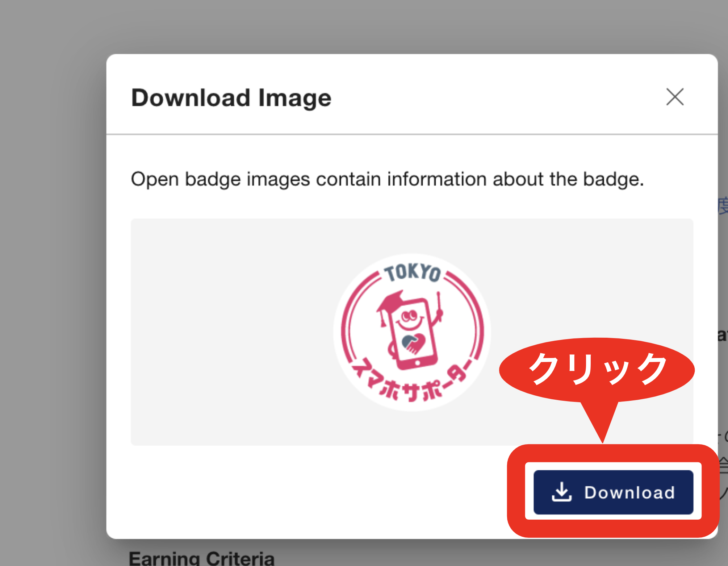Close the Download Image dialog
The width and height of the screenshot is (728, 566).
pyautogui.click(x=675, y=97)
